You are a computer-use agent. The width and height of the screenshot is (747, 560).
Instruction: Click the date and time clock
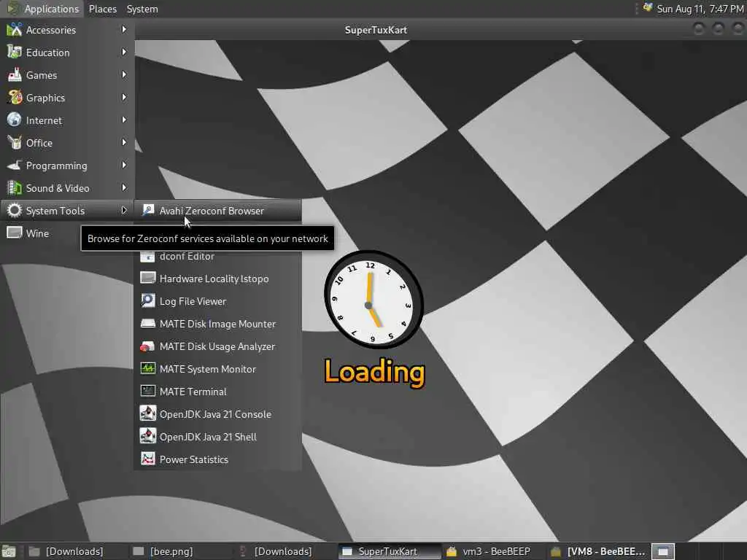[700, 9]
